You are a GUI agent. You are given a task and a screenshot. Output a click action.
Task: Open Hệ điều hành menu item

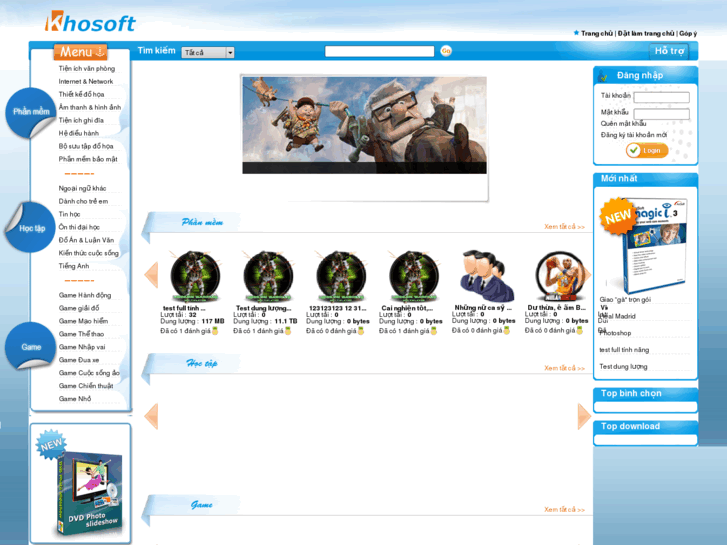point(79,134)
